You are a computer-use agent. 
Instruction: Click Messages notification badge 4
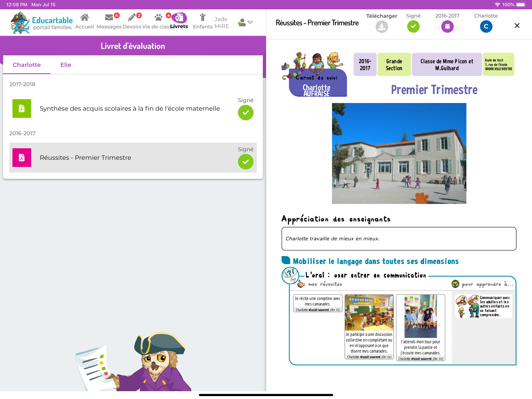click(117, 15)
